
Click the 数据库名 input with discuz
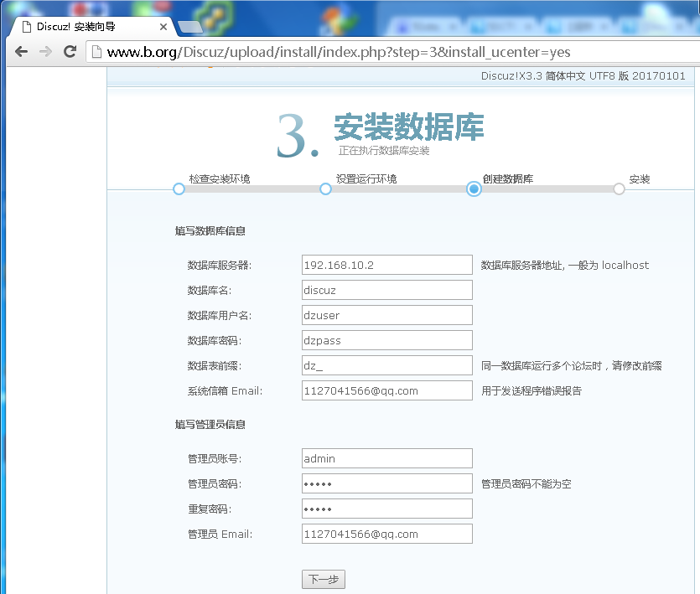point(387,290)
